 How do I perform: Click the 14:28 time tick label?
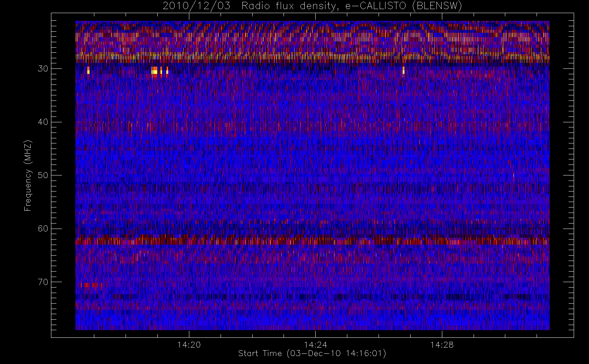coord(442,345)
